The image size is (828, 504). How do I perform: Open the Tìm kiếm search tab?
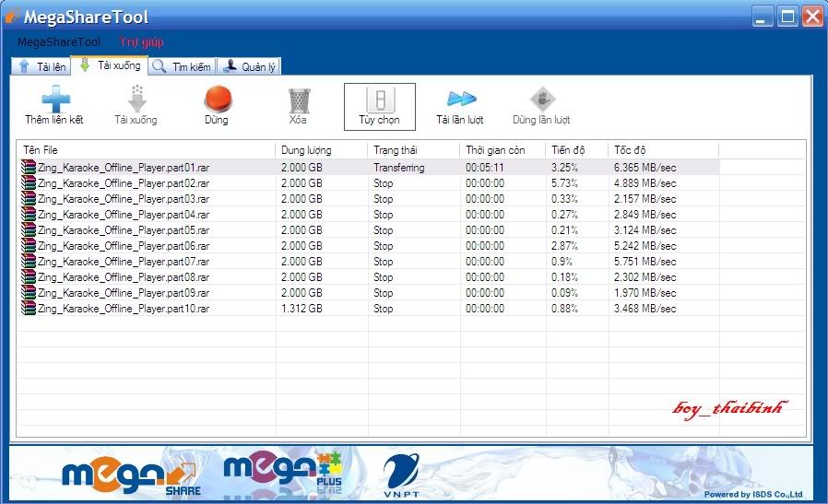182,66
